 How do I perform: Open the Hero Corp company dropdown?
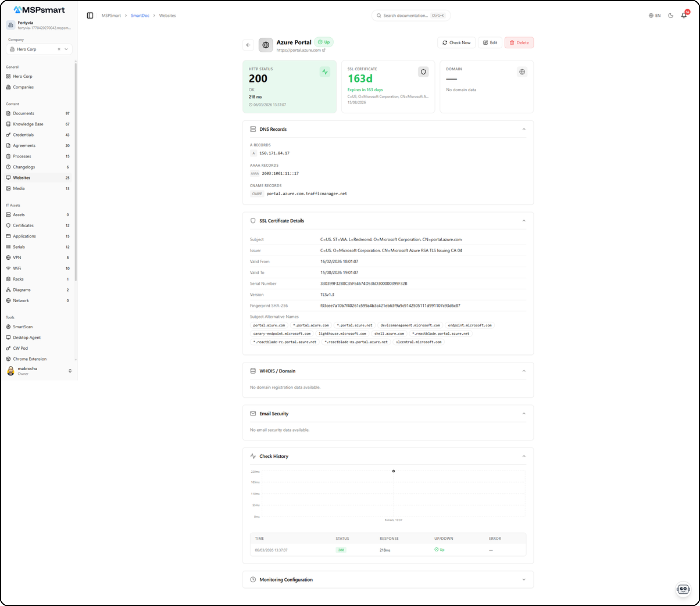tap(38, 49)
